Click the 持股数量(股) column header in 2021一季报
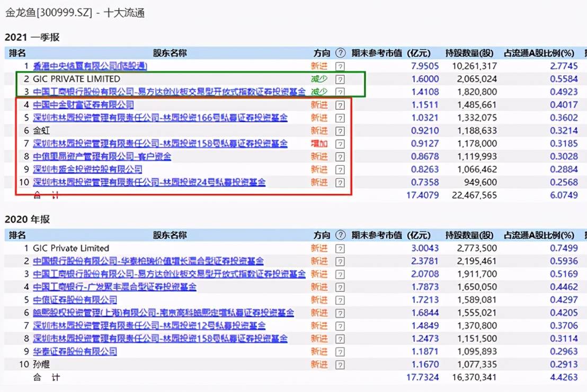Image resolution: width=587 pixels, height=392 pixels. [x=469, y=53]
